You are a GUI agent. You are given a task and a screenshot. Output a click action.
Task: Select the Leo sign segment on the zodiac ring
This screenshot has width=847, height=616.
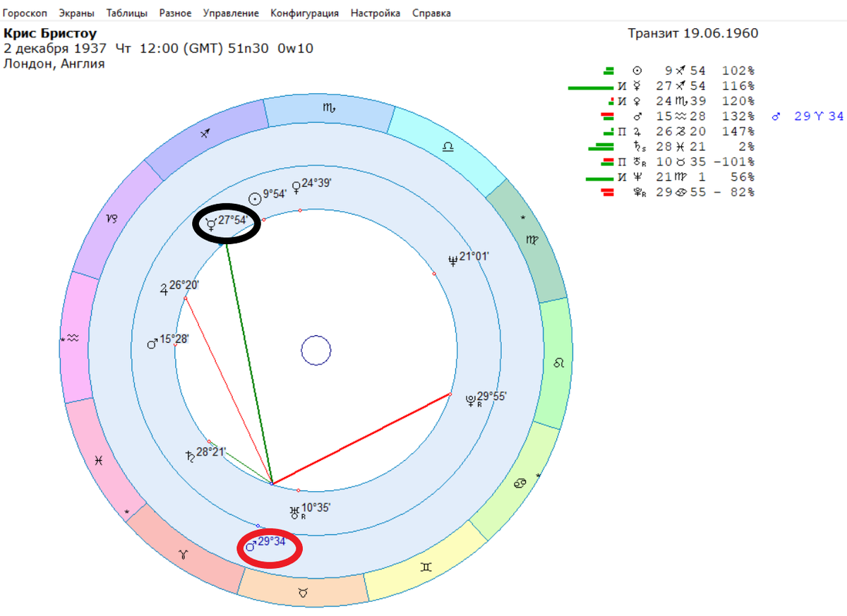coord(559,363)
